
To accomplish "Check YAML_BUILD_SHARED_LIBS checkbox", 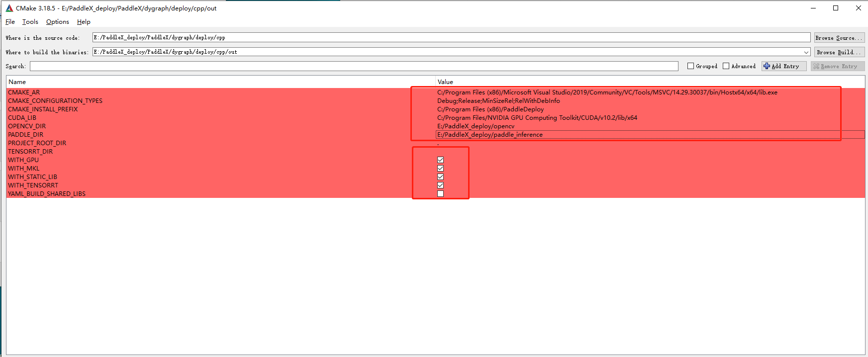I will (440, 194).
